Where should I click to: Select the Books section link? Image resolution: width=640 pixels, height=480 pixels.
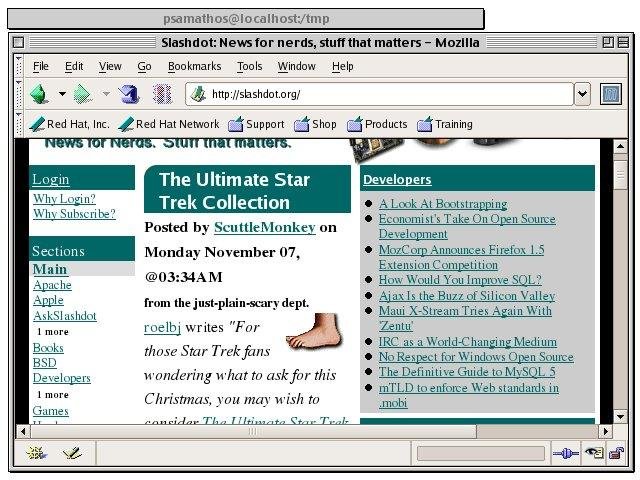(48, 348)
